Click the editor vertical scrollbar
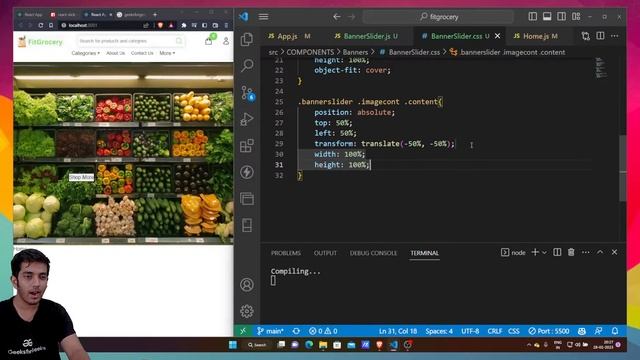Viewport: 640px width, 360px height. pyautogui.click(x=622, y=167)
